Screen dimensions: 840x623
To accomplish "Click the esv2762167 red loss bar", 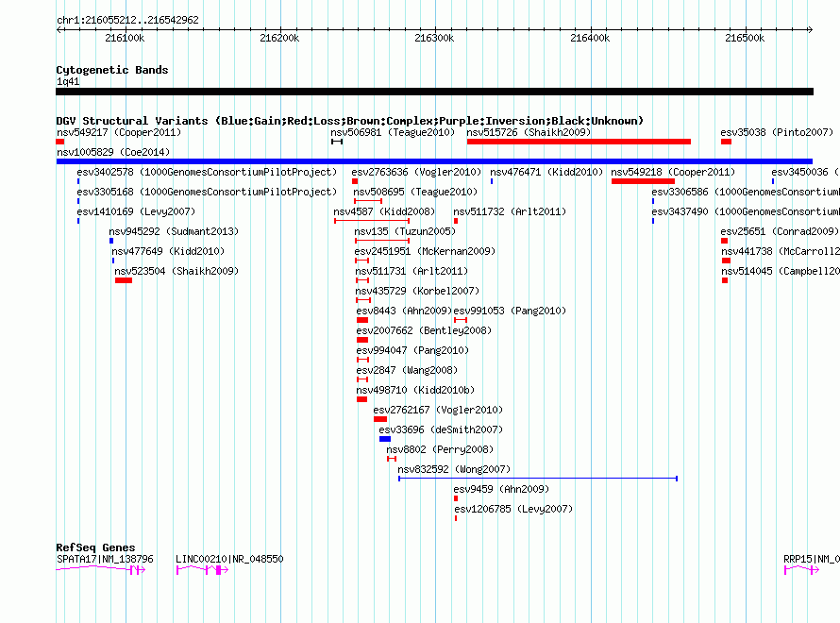I will (x=380, y=419).
